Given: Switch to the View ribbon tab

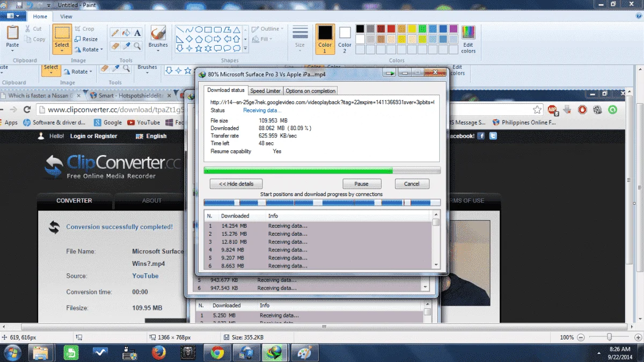Looking at the screenshot, I should pyautogui.click(x=66, y=17).
